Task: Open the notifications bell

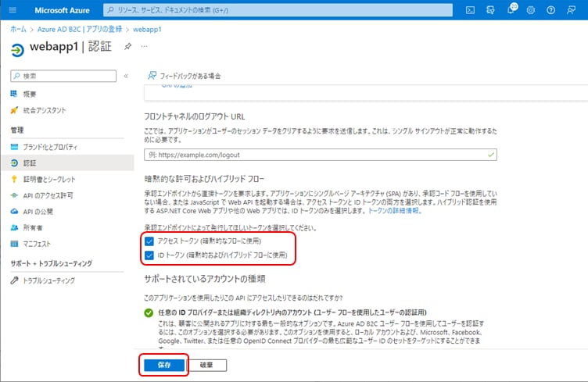Action: pos(511,9)
